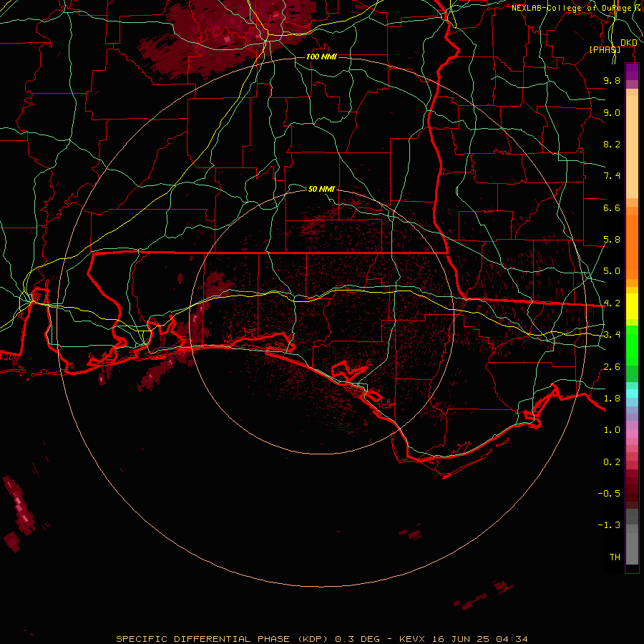Click the 100 NMI range ring label

(x=321, y=57)
